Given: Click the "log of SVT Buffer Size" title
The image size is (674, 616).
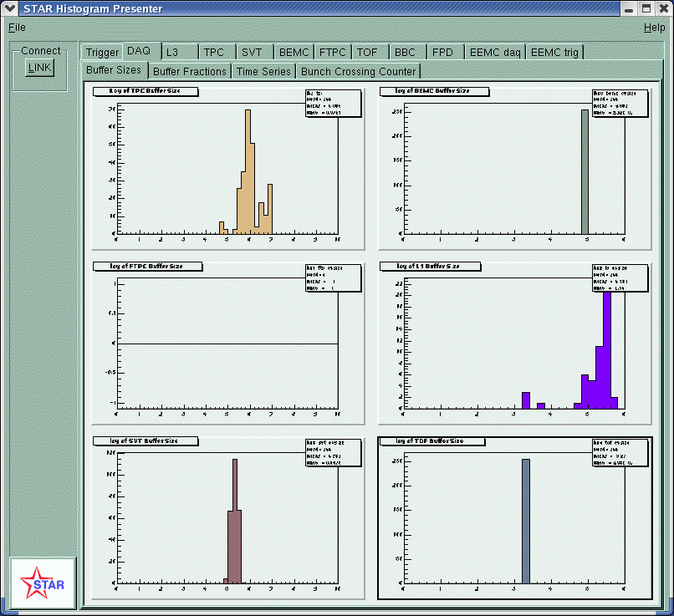Looking at the screenshot, I should (x=146, y=441).
